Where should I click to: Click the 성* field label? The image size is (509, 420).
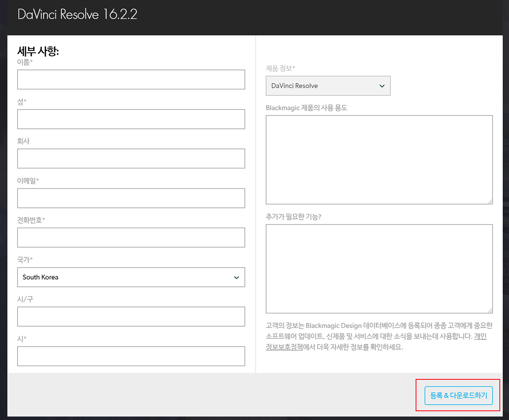coord(22,101)
